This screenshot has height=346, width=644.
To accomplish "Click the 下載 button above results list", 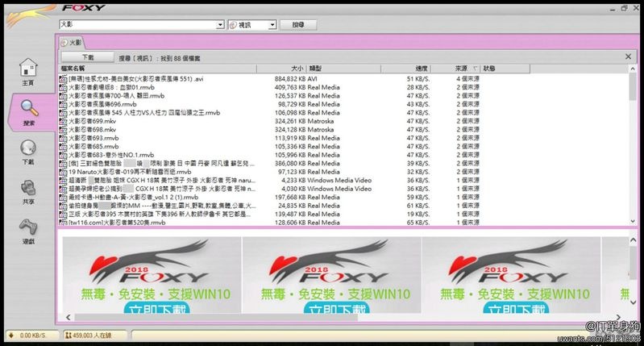I will click(x=88, y=57).
